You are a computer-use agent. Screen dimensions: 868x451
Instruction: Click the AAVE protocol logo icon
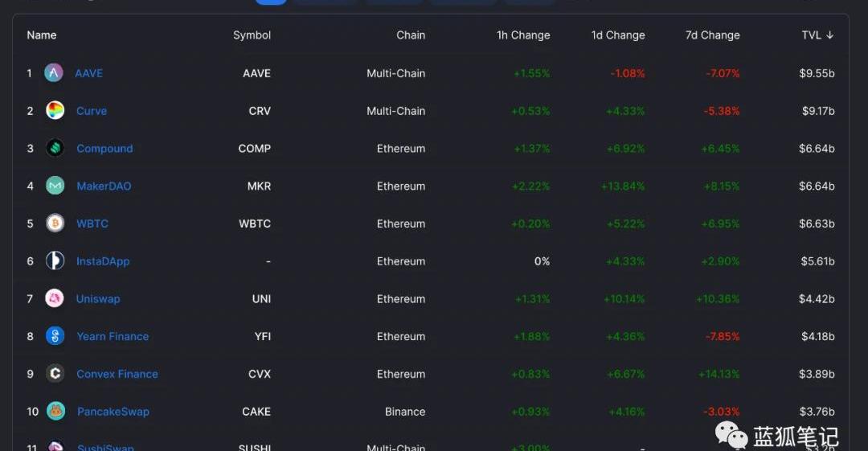54,73
